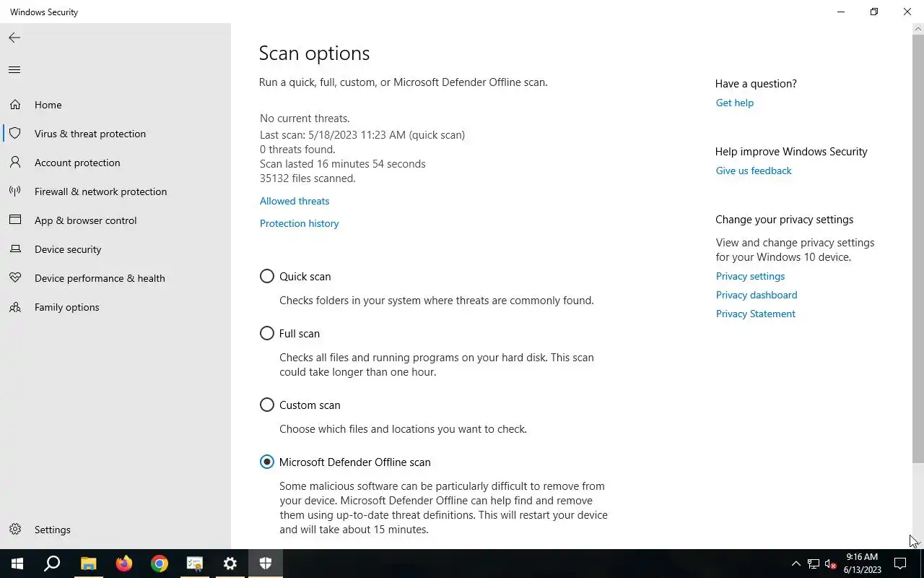Screen dimensions: 924x578
Task: Open the Windows Start menu
Action: (17, 564)
